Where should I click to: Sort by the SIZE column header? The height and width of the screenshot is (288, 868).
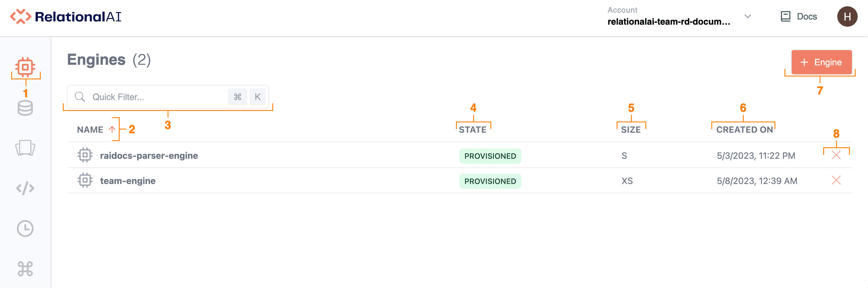click(631, 130)
